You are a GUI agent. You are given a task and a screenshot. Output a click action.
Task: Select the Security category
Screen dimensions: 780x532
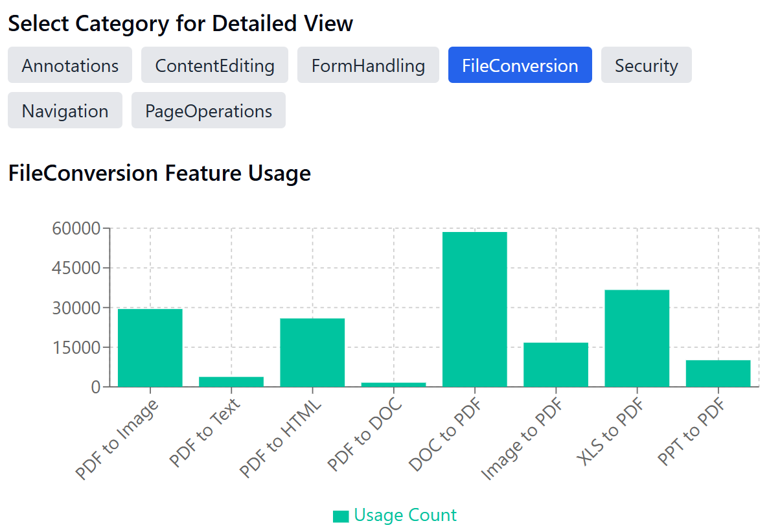point(646,65)
